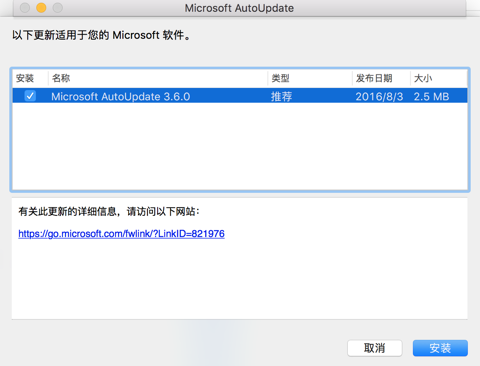Open the go.microsoft.com fwlink LinkID=821976 link
The width and height of the screenshot is (480, 366).
tap(121, 234)
